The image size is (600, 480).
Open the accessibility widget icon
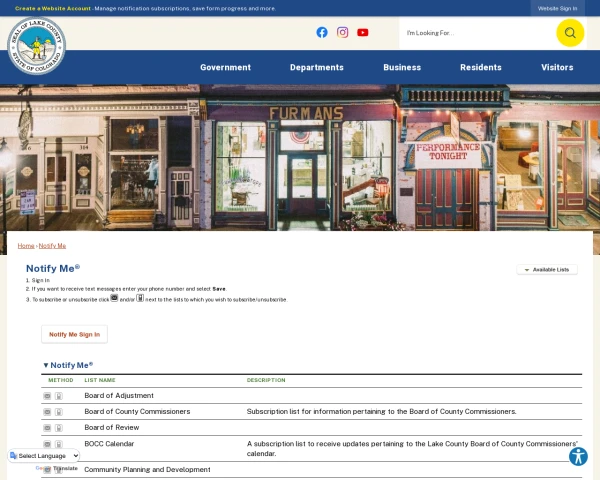point(578,456)
